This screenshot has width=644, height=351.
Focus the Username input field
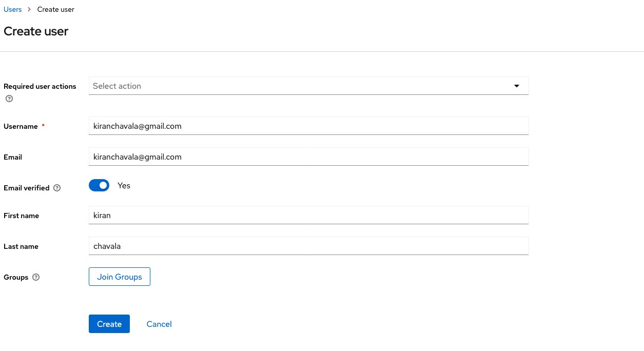(x=308, y=126)
